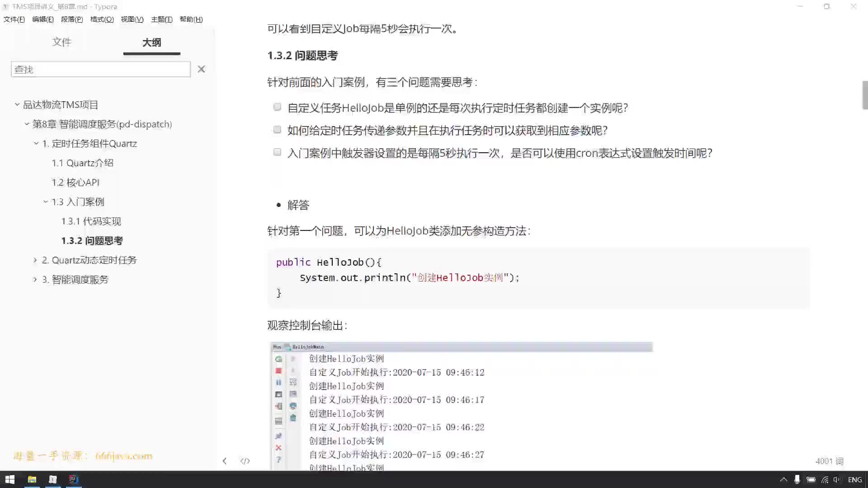
Task: Collapse the 品达物流TMS项目 outline node
Action: tap(17, 104)
